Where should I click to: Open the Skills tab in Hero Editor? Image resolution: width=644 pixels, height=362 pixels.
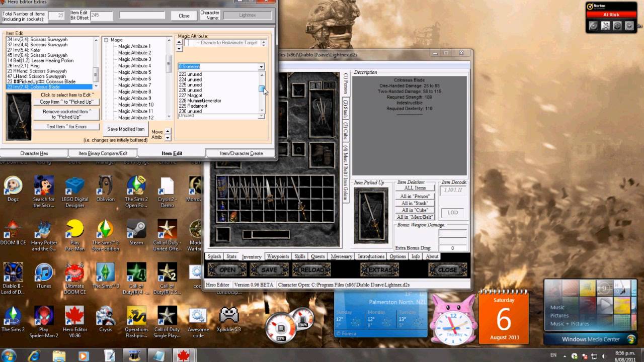click(300, 256)
